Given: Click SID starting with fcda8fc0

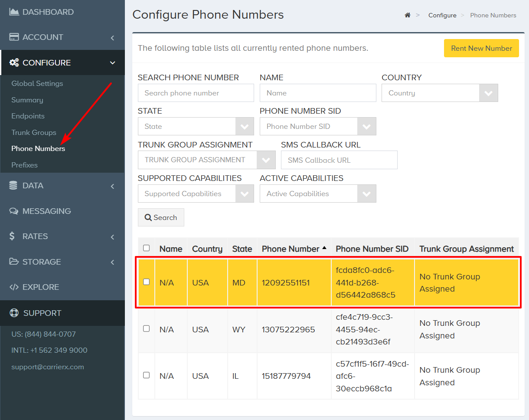Looking at the screenshot, I should 366,282.
